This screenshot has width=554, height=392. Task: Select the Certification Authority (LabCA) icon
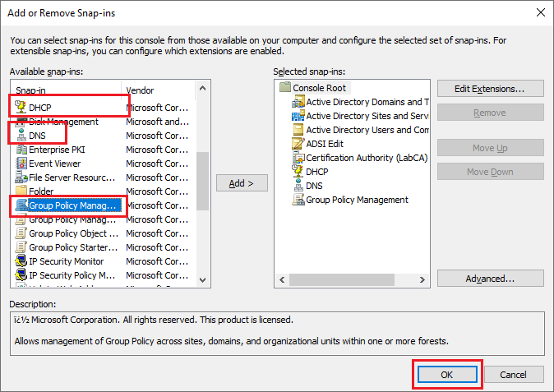[298, 158]
